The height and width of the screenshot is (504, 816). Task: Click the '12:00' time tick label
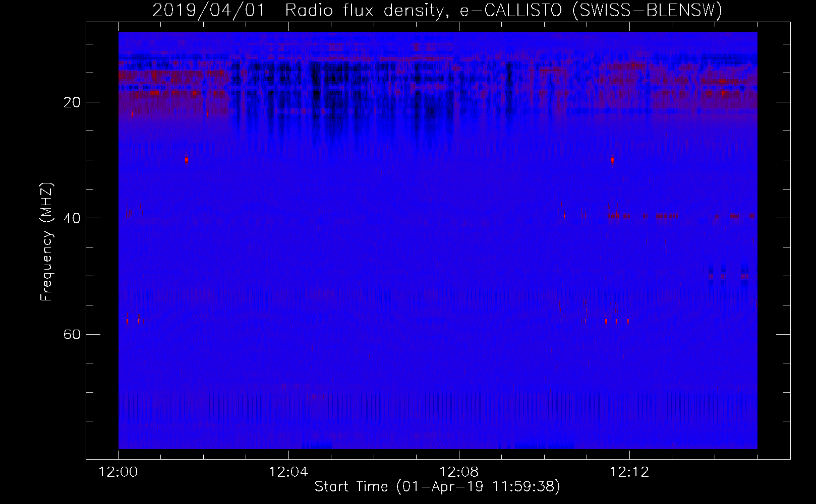click(118, 472)
